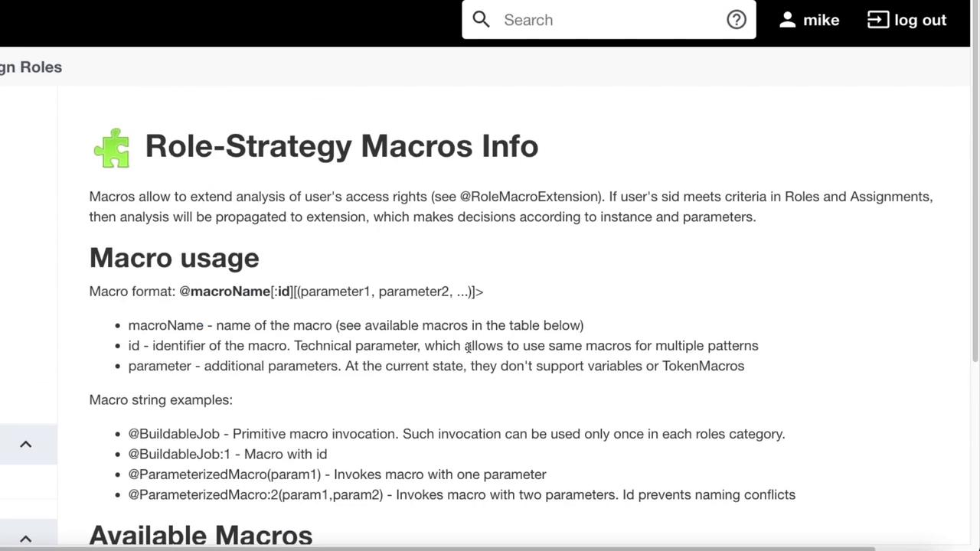Open the mike user account link
Viewport: 980px width, 551px height.
[821, 20]
